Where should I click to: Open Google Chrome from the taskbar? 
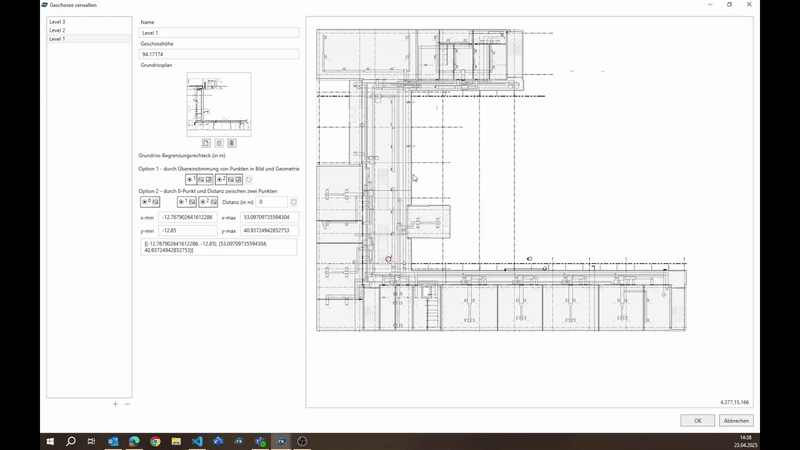(x=155, y=441)
